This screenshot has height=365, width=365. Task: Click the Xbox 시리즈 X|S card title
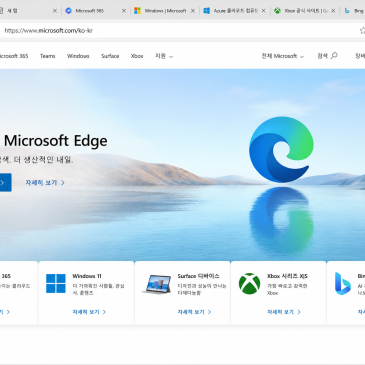pyautogui.click(x=287, y=276)
